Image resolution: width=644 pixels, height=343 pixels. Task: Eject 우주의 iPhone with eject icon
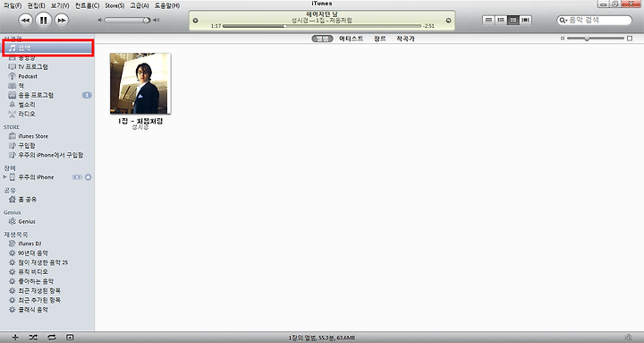[88, 177]
